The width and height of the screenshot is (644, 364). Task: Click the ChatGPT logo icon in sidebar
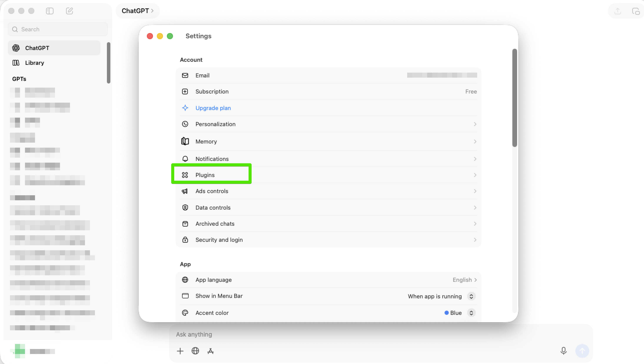pyautogui.click(x=16, y=48)
